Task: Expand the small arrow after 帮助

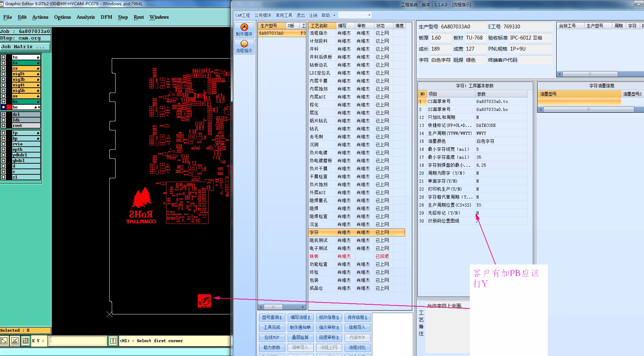Action: (334, 15)
